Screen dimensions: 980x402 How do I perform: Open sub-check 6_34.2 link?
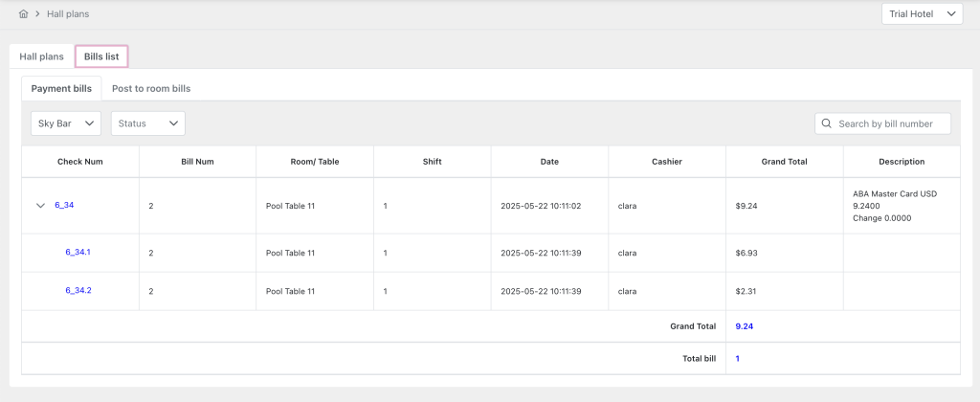(78, 290)
